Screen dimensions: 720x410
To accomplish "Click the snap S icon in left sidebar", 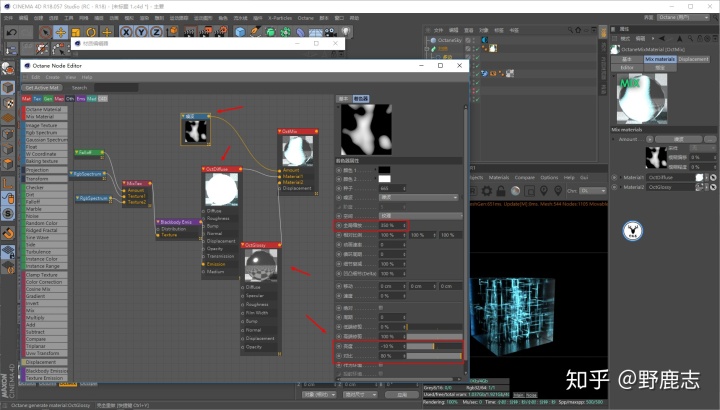I will click(8, 213).
